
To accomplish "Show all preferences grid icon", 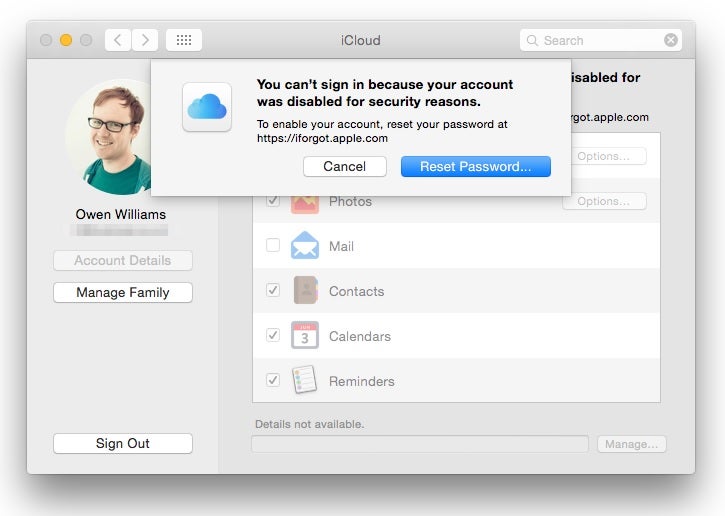I will [x=184, y=40].
